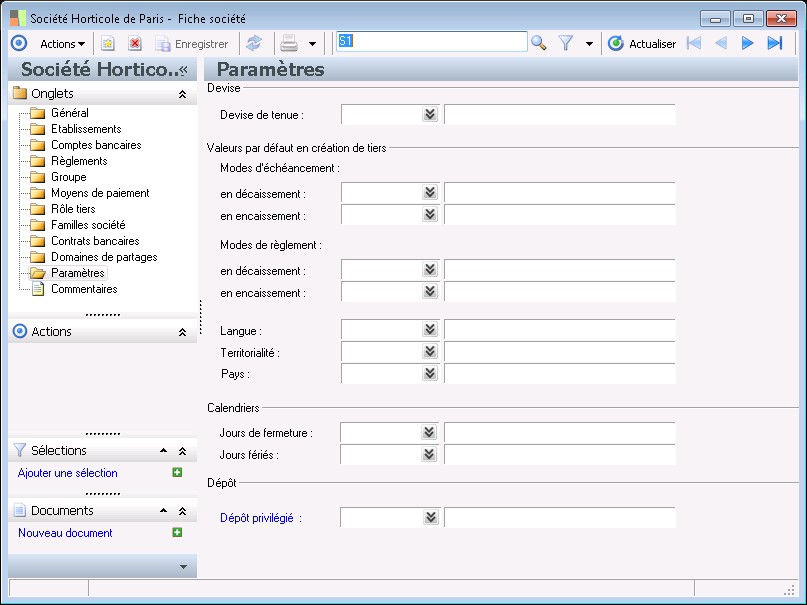Open échéancement en encaissement dropdown
807x605 pixels.
[x=430, y=214]
